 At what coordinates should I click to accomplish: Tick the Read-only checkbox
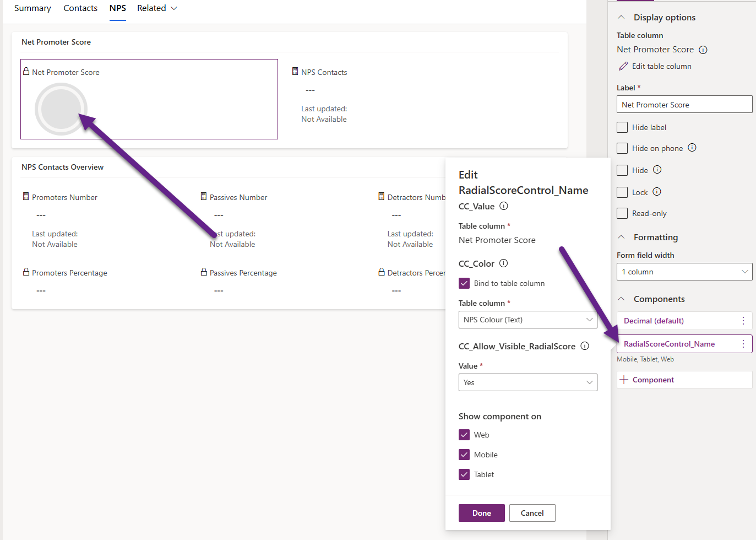(x=622, y=213)
